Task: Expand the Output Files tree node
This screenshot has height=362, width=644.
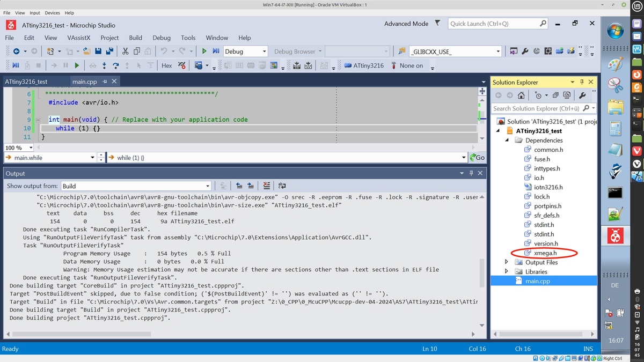Action: tap(507, 262)
